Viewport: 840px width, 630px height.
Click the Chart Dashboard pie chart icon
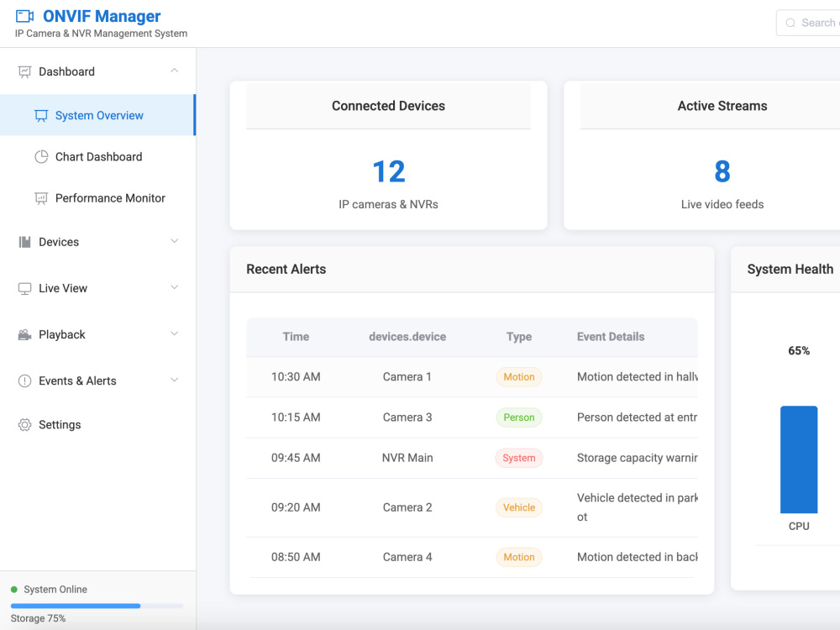[41, 157]
